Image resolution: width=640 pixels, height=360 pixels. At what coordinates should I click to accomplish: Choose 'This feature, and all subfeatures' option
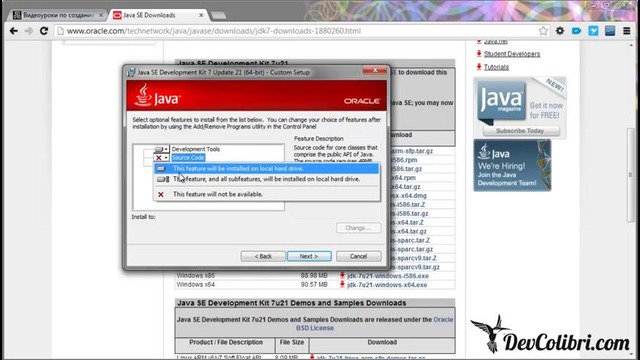tap(267, 179)
